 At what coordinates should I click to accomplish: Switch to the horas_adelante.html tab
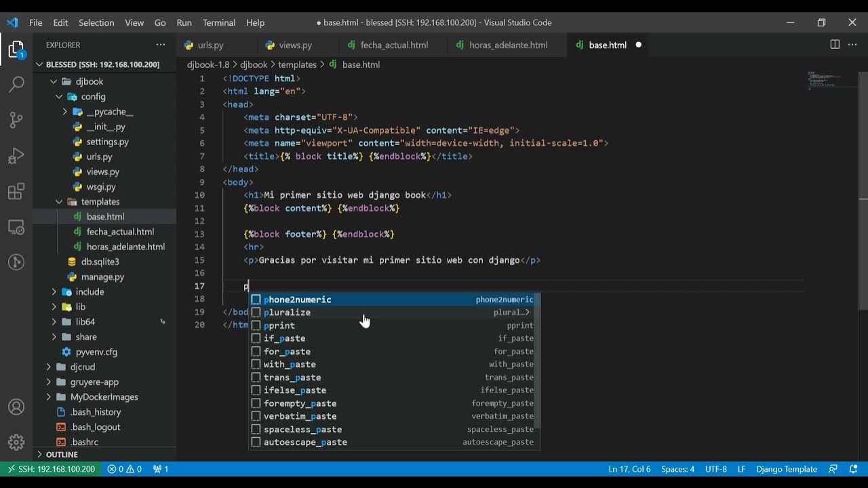point(508,45)
